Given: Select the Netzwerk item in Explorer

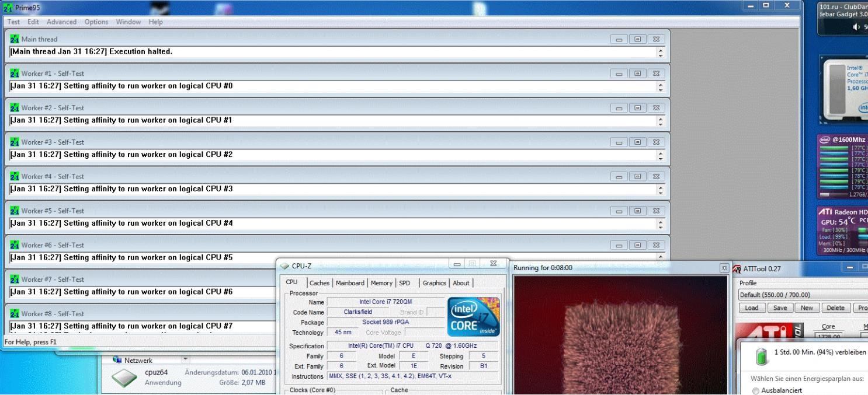Looking at the screenshot, I should click(137, 360).
